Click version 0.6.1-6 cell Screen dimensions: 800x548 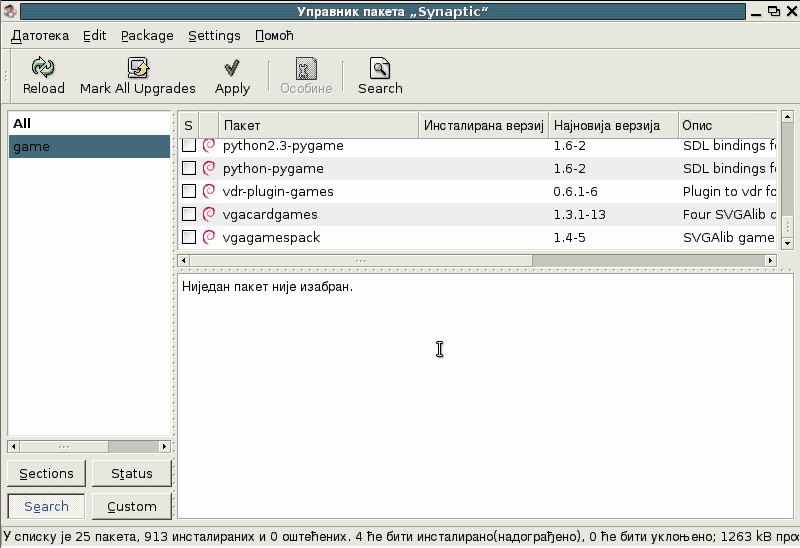(x=576, y=192)
